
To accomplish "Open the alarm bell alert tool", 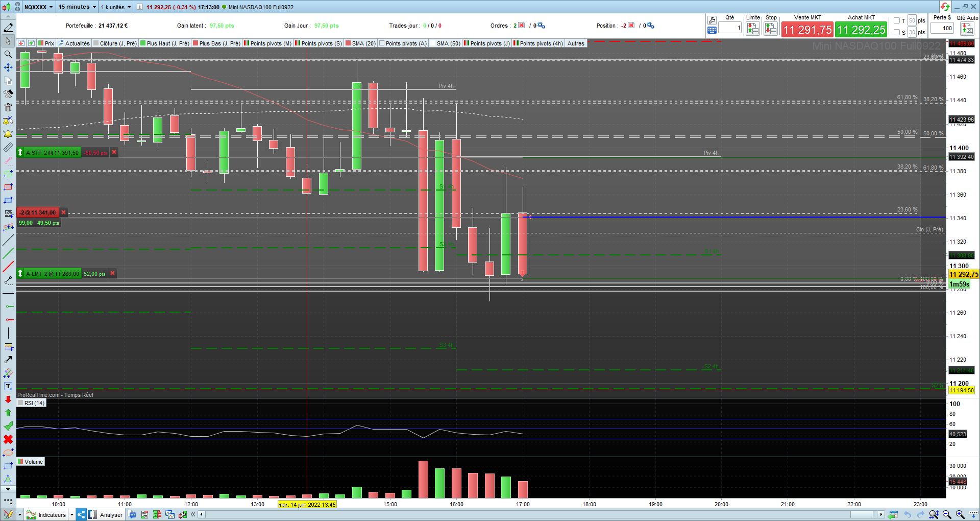I will pyautogui.click(x=8, y=134).
